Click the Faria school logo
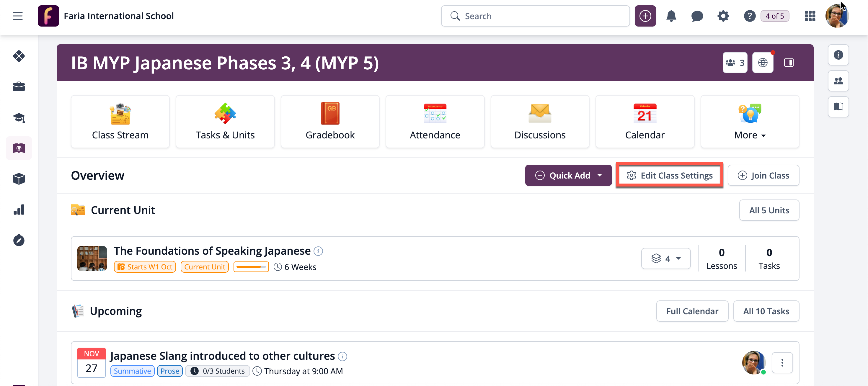The width and height of the screenshot is (868, 386). pyautogui.click(x=48, y=16)
